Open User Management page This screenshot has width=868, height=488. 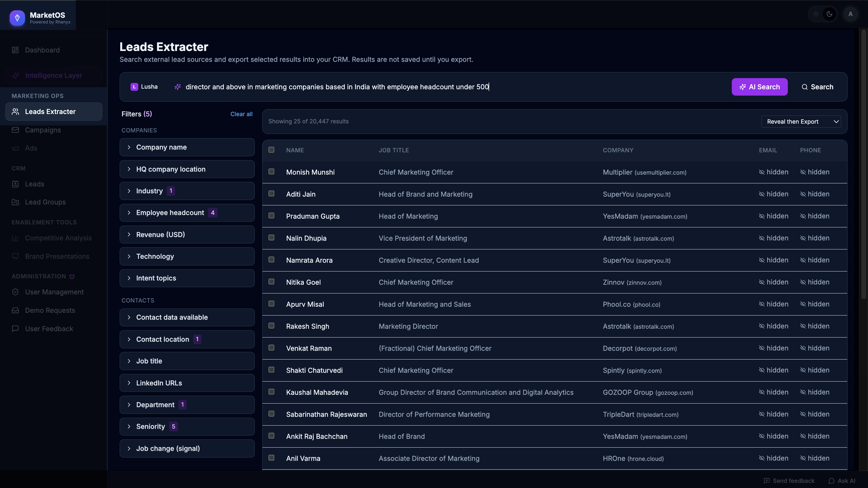[54, 292]
